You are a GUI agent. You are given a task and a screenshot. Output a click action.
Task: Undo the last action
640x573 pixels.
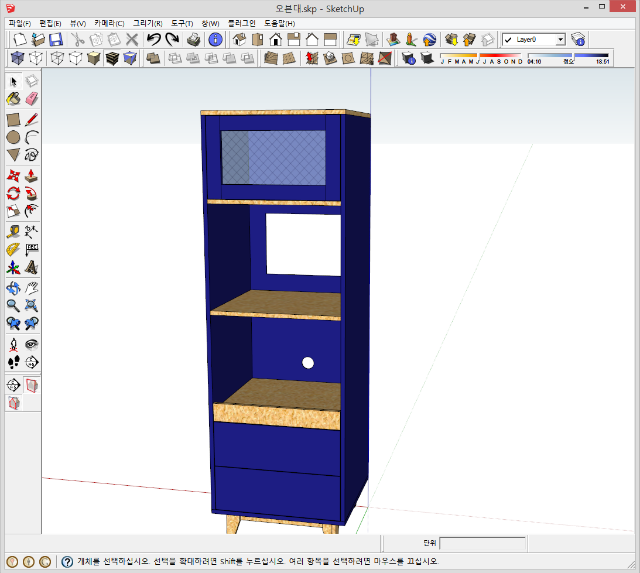(x=154, y=40)
